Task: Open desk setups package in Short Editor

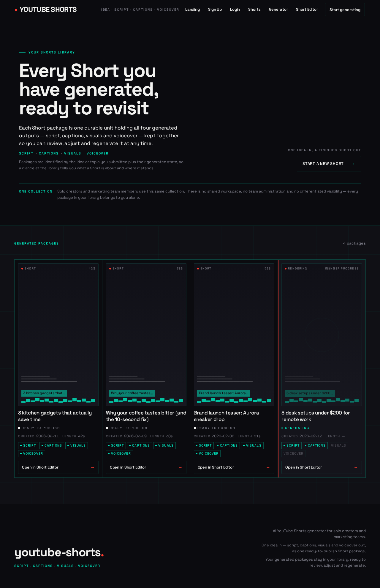Action: click(322, 467)
